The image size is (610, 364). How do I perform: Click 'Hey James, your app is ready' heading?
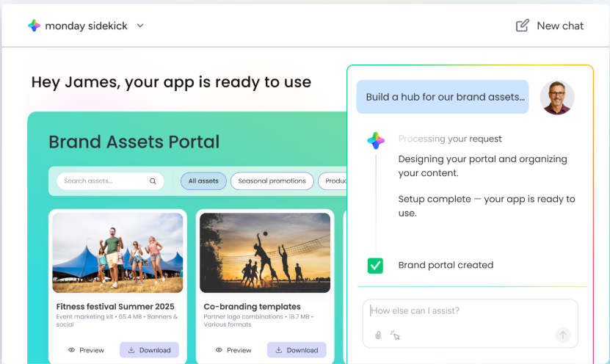171,82
